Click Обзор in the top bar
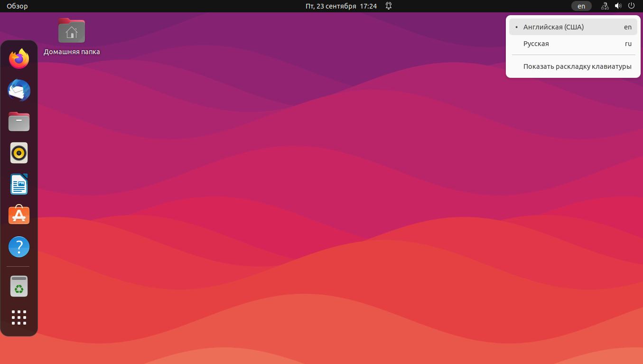The height and width of the screenshot is (364, 643). (17, 6)
